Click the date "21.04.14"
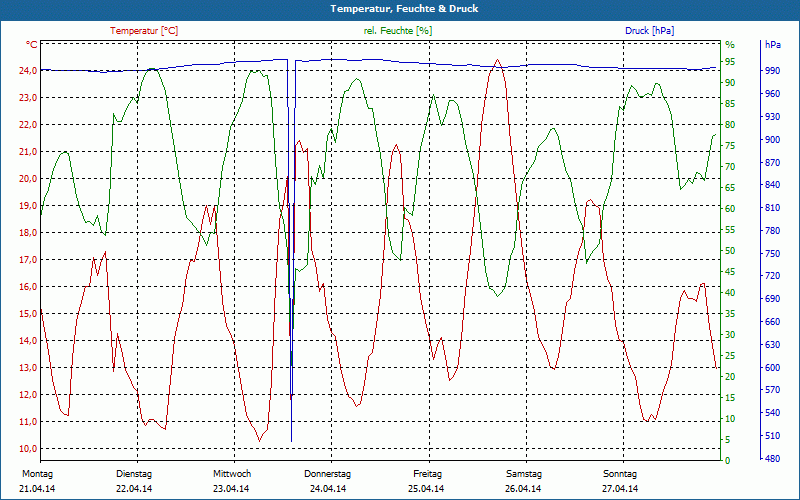Viewport: 800px width, 500px height. pyautogui.click(x=37, y=489)
